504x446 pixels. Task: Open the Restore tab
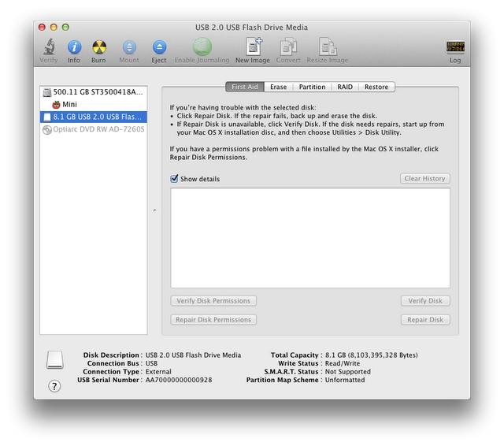376,87
